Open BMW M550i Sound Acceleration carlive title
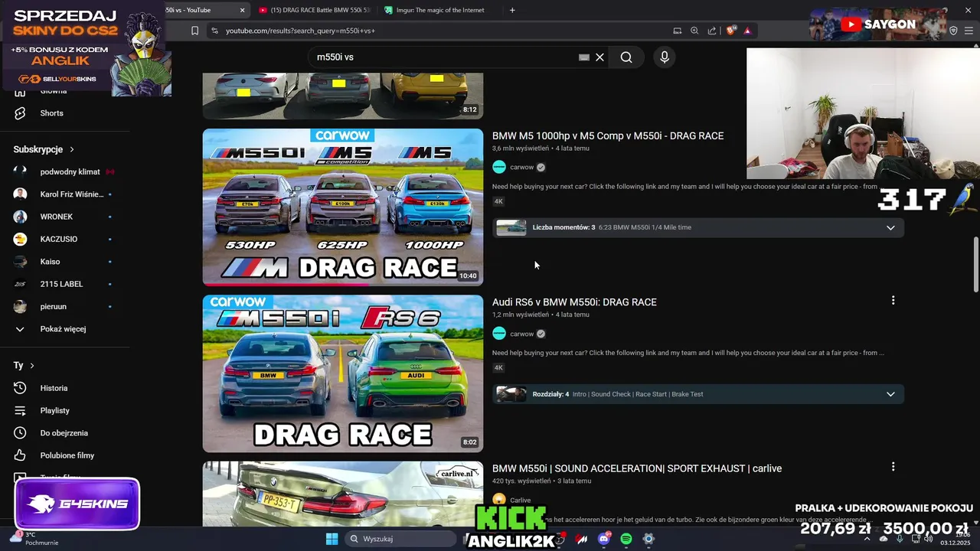The width and height of the screenshot is (980, 551). [637, 468]
